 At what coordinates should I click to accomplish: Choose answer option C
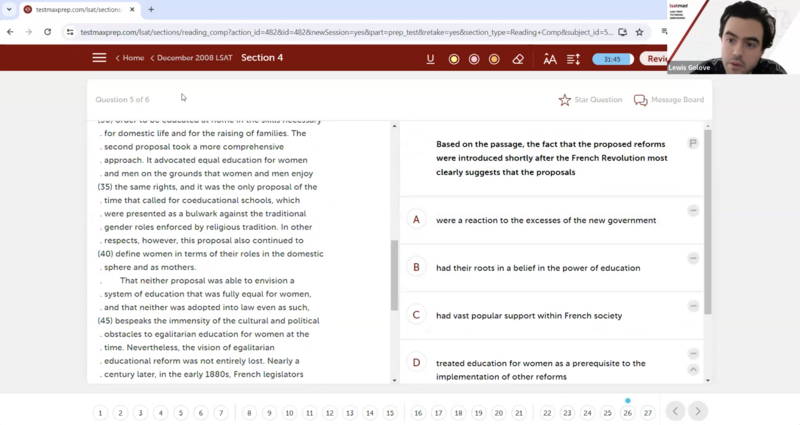416,315
